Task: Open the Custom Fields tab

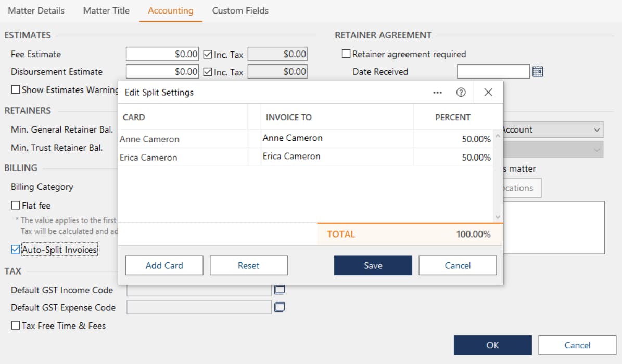Action: pyautogui.click(x=240, y=10)
